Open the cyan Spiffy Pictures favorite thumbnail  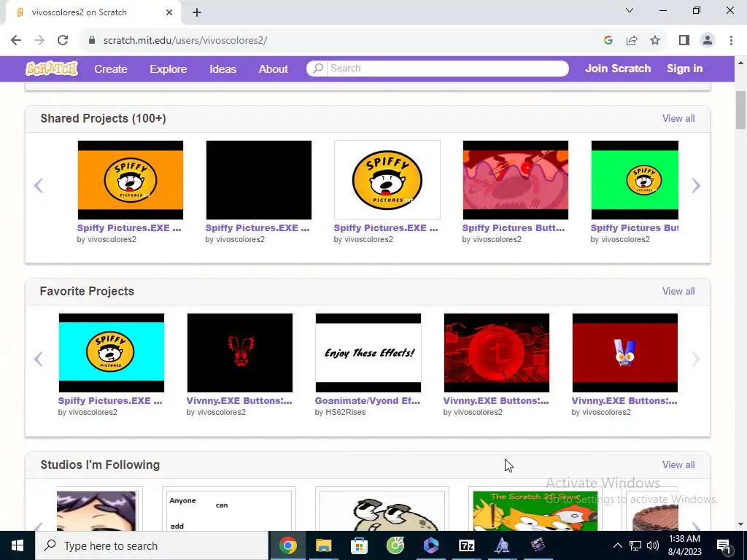(112, 353)
